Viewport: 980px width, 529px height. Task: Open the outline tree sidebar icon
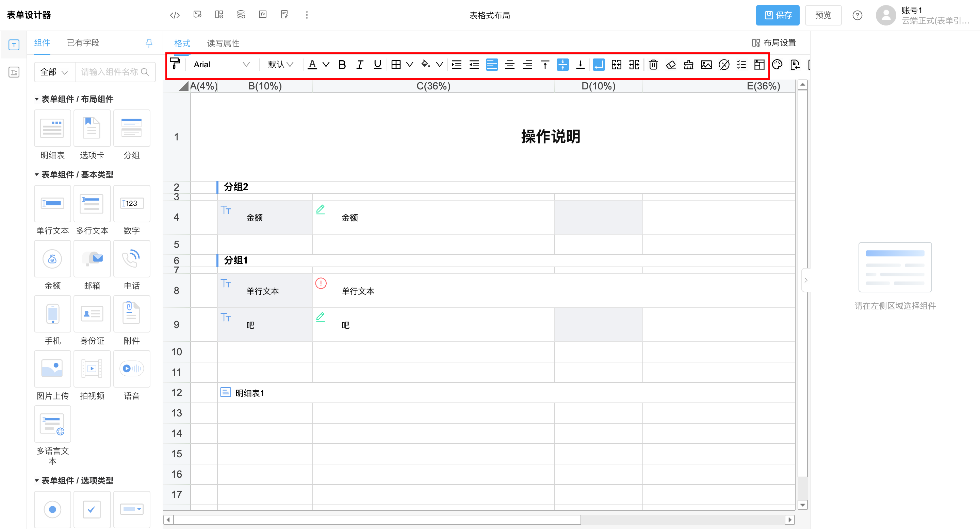tap(14, 72)
